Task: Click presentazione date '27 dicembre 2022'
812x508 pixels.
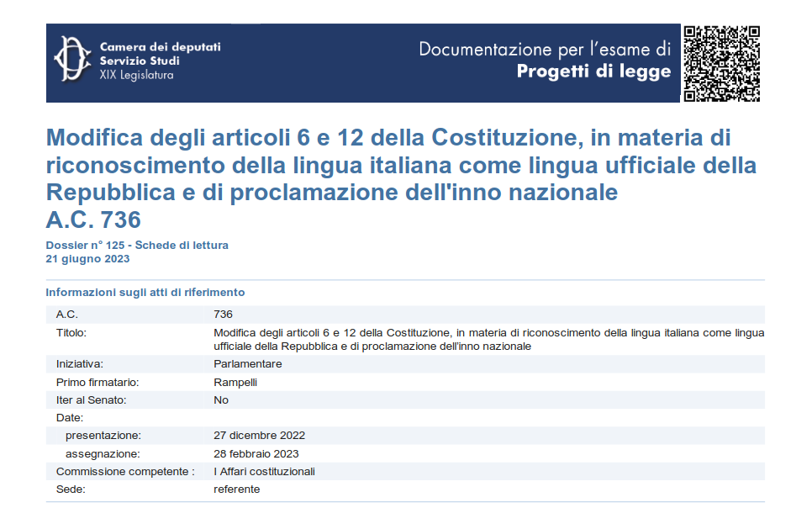Action: point(259,436)
